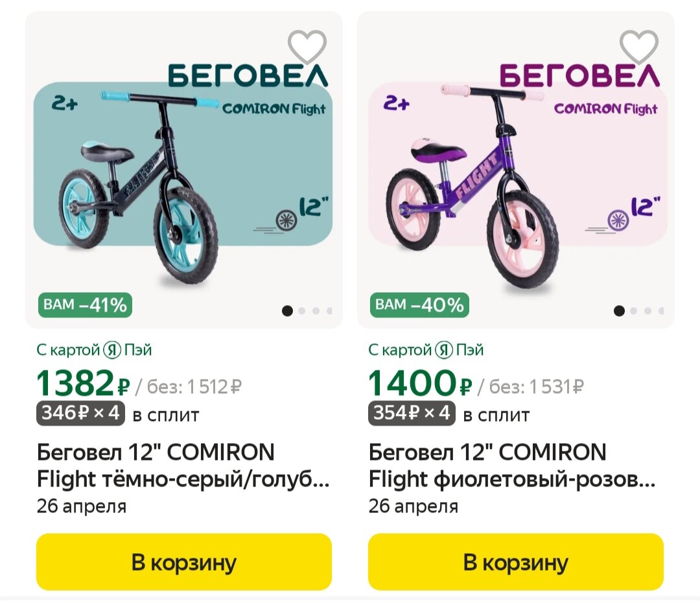Viewport: 700px width, 607px height.
Task: Favorite the purple-pink balance bike via heart
Action: tap(639, 47)
